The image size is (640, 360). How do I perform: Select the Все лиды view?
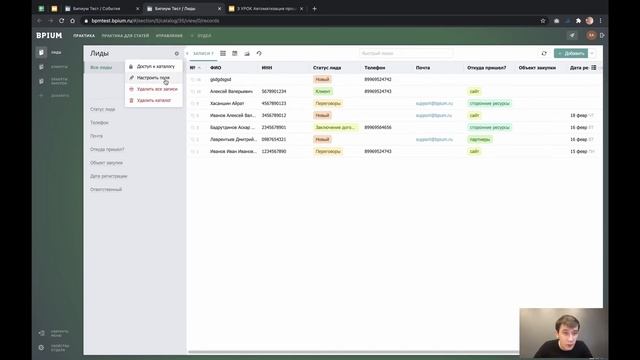101,67
